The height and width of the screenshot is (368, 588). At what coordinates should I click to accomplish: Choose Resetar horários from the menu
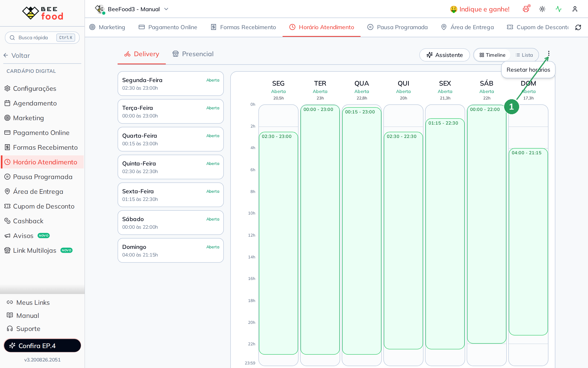528,70
